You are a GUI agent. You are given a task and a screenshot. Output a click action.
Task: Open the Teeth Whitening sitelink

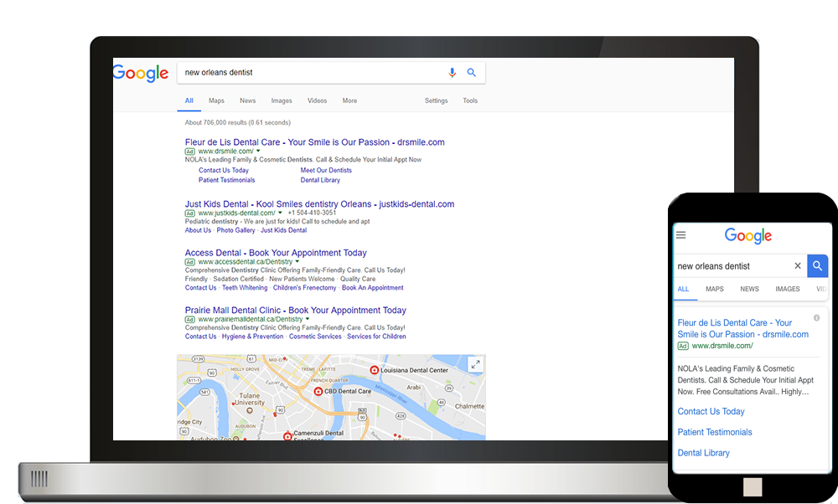[245, 288]
